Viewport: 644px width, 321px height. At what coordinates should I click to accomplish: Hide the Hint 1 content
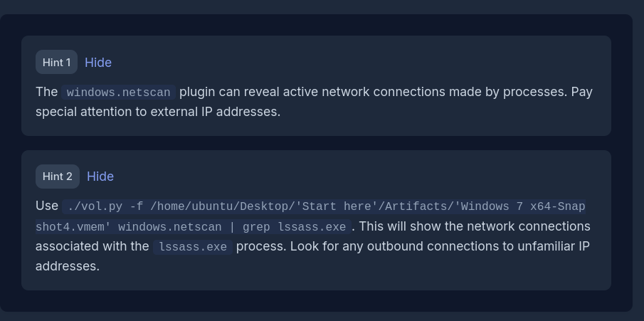98,63
